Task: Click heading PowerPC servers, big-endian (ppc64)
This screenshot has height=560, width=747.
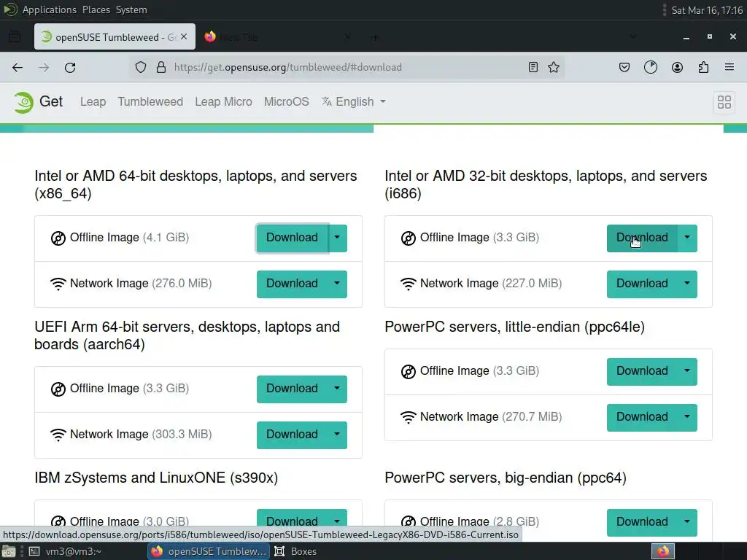Action: [506, 478]
